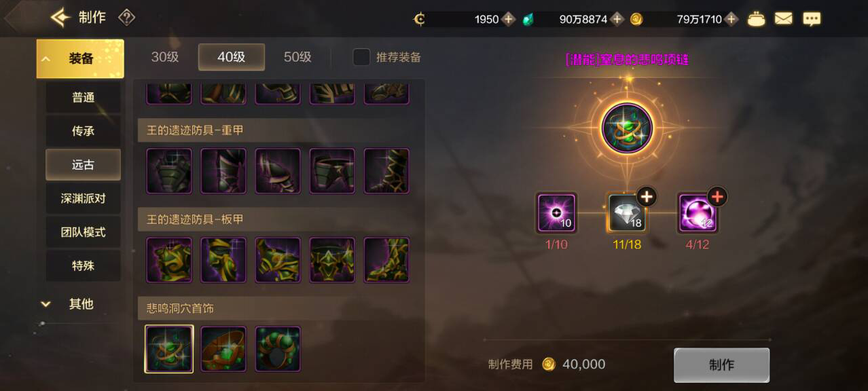Select the 悲鸣洞穴 necklace item icon

169,349
